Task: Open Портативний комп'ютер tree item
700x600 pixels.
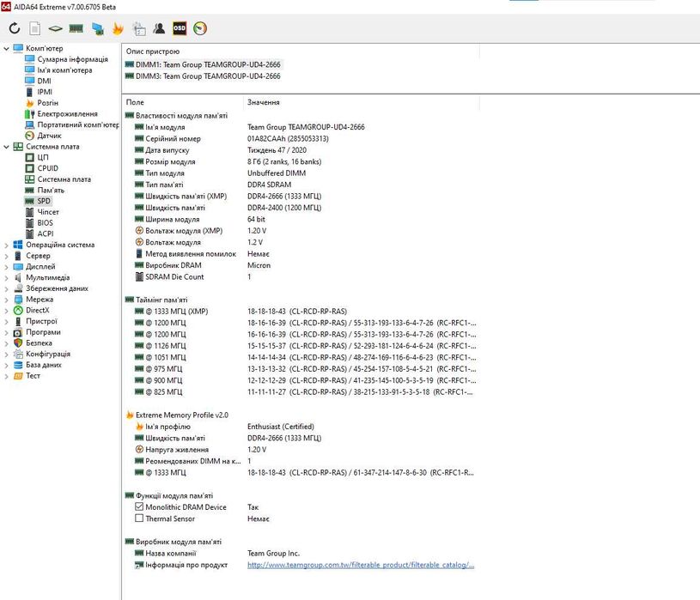Action: (77, 124)
